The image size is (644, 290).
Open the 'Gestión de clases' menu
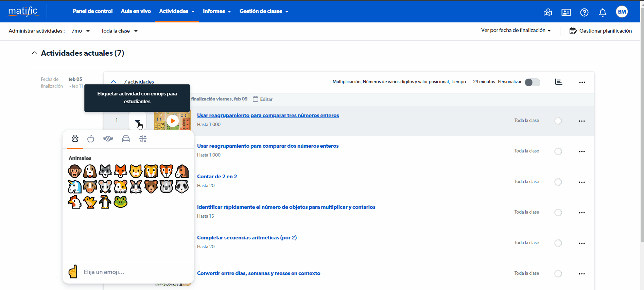click(x=264, y=11)
